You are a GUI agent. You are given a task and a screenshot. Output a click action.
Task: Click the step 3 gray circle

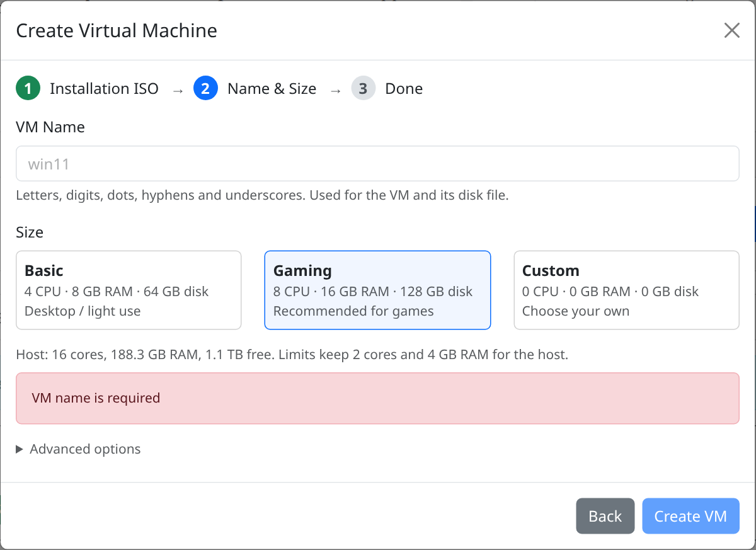click(x=363, y=89)
